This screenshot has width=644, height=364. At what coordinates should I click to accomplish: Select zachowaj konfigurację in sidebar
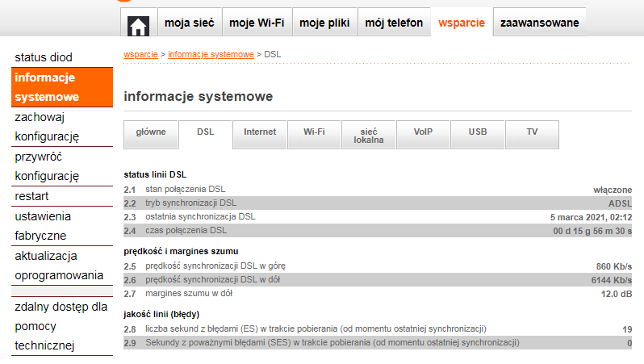pyautogui.click(x=47, y=127)
